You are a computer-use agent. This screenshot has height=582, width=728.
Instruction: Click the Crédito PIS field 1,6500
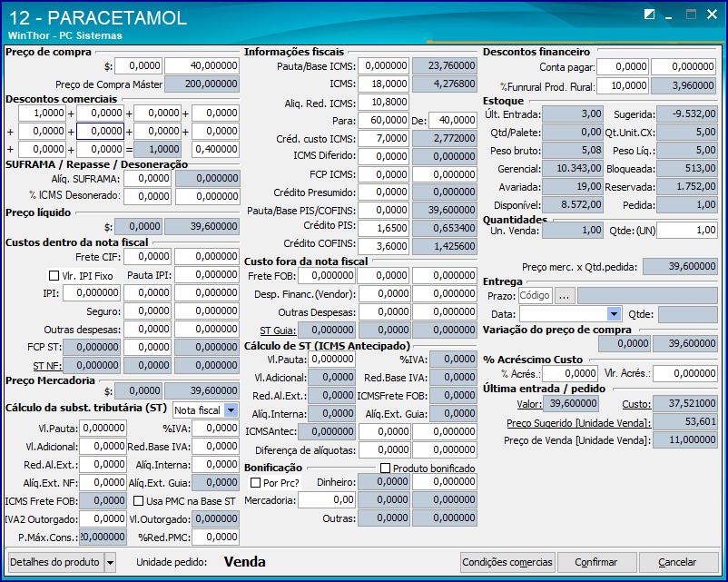click(x=383, y=228)
